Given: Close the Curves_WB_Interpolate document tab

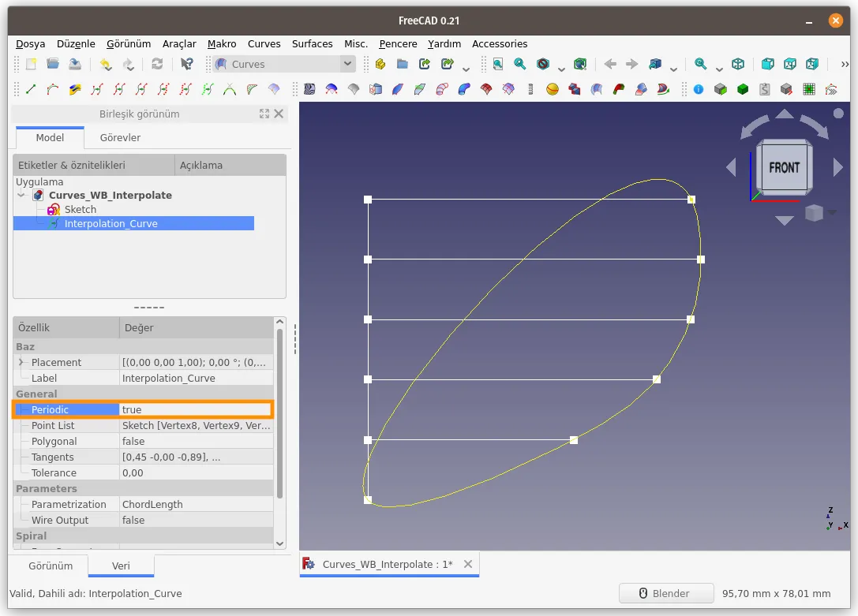Looking at the screenshot, I should click(x=468, y=564).
